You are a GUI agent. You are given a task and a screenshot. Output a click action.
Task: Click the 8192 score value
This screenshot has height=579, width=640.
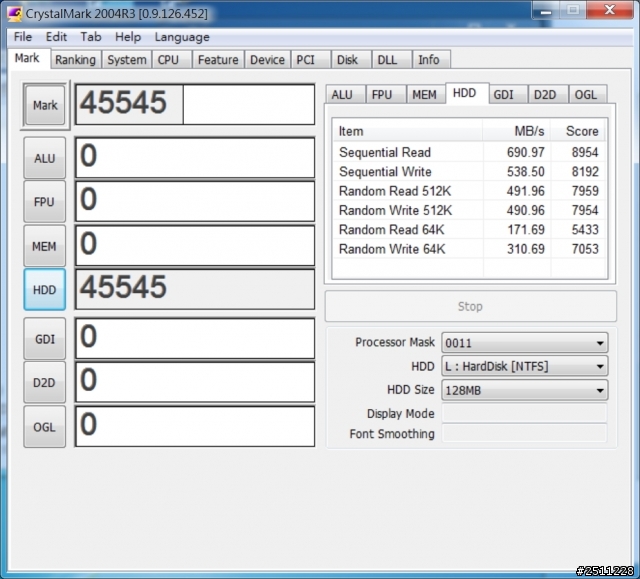pyautogui.click(x=585, y=171)
